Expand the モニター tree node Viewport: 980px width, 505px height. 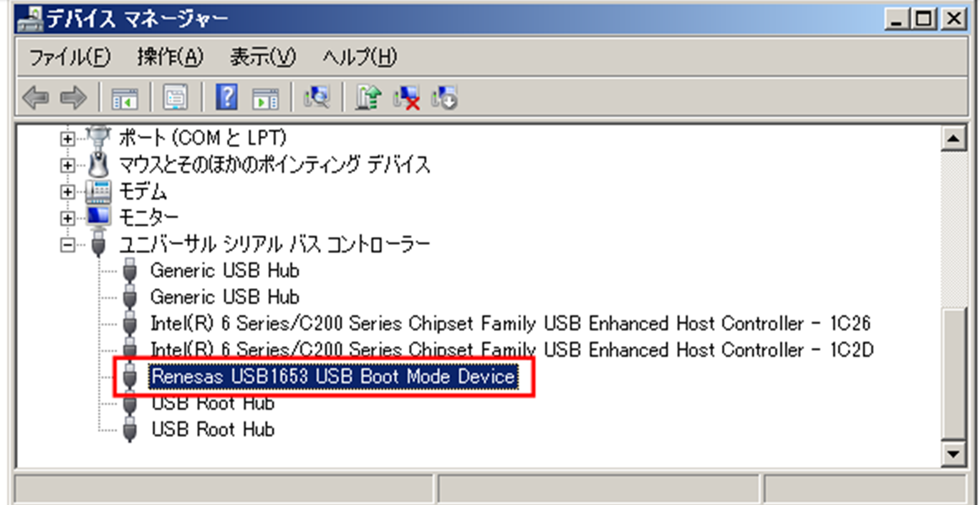(x=67, y=218)
